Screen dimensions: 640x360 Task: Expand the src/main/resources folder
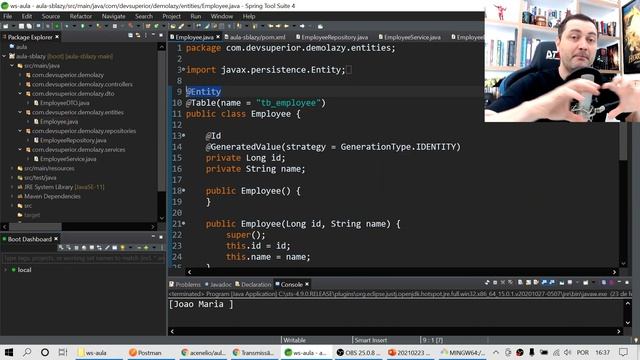point(12,168)
